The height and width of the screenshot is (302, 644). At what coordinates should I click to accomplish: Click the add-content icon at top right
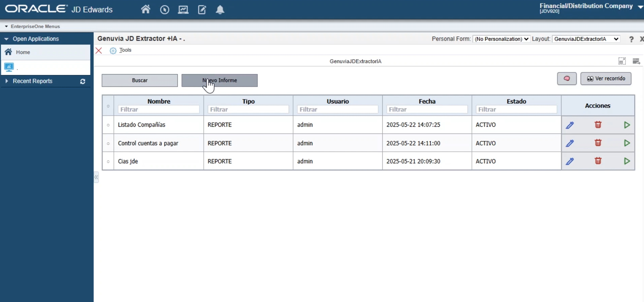[x=636, y=61]
